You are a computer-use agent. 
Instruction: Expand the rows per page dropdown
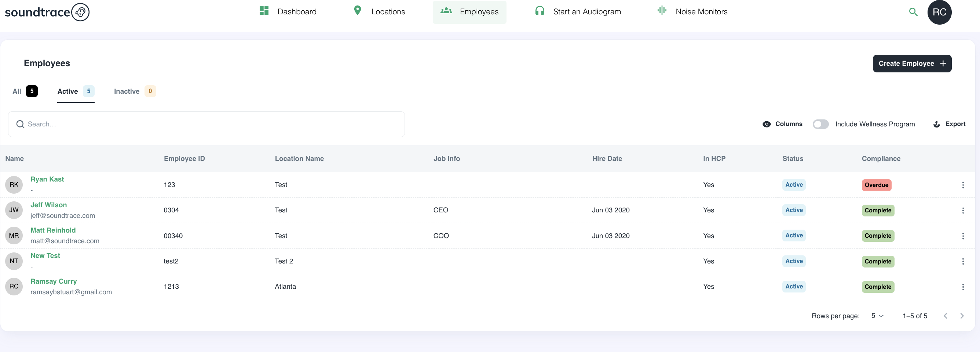(x=877, y=316)
